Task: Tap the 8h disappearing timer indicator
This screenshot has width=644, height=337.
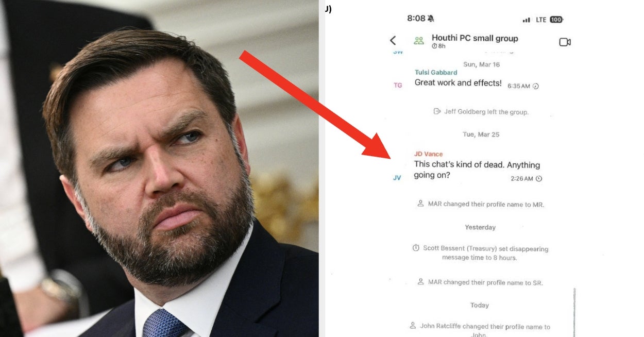Action: coord(438,46)
